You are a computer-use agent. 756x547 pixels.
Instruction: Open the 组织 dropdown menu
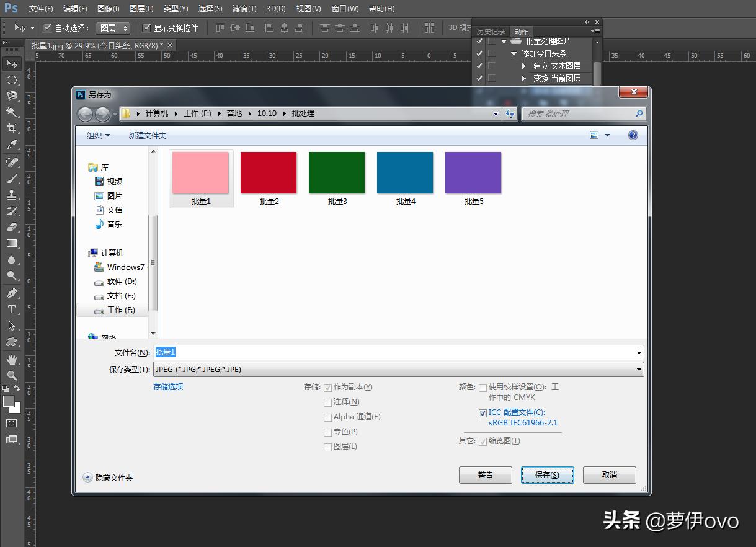(x=98, y=135)
